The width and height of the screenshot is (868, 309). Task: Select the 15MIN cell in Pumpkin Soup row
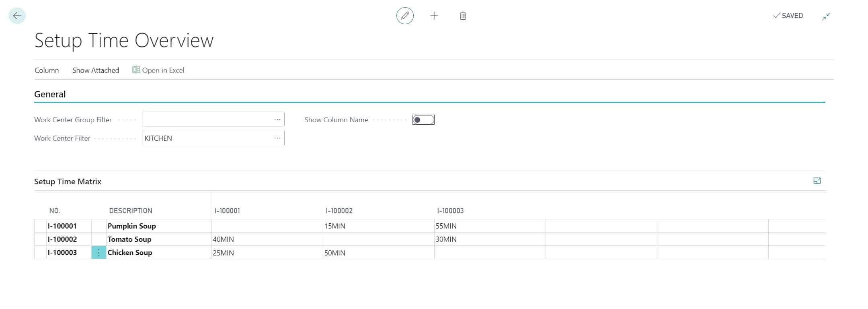coord(378,226)
